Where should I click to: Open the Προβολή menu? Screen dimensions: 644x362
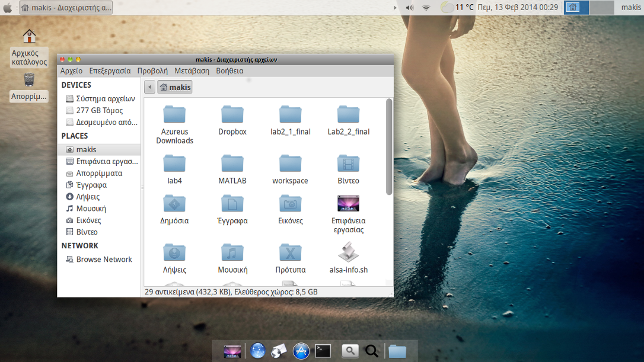point(152,71)
